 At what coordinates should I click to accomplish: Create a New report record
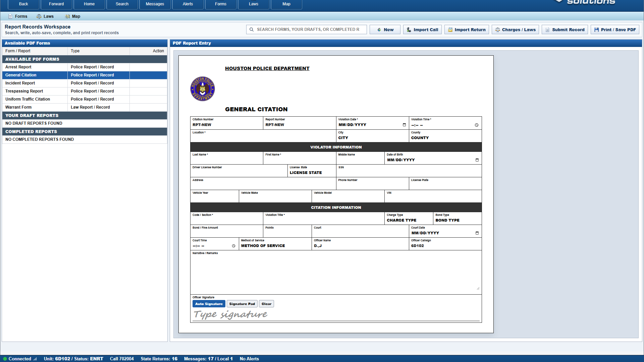tap(385, 29)
